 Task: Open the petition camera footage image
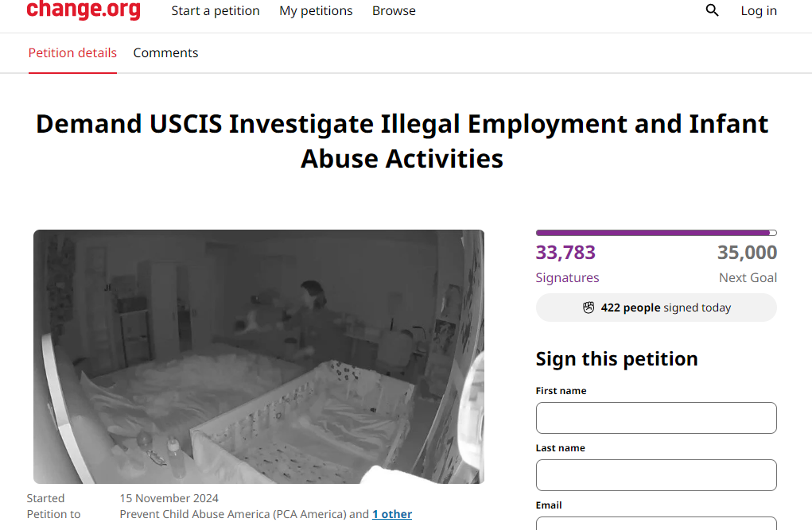point(259,357)
